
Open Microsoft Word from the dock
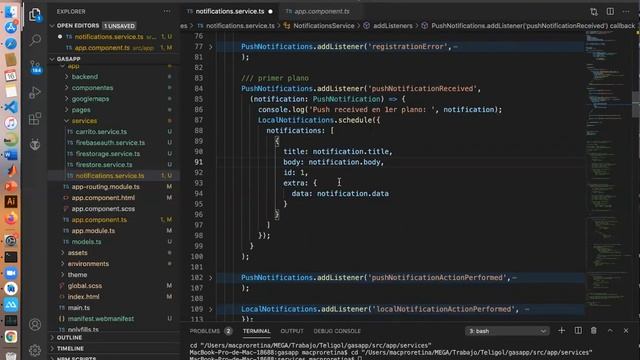click(x=11, y=155)
